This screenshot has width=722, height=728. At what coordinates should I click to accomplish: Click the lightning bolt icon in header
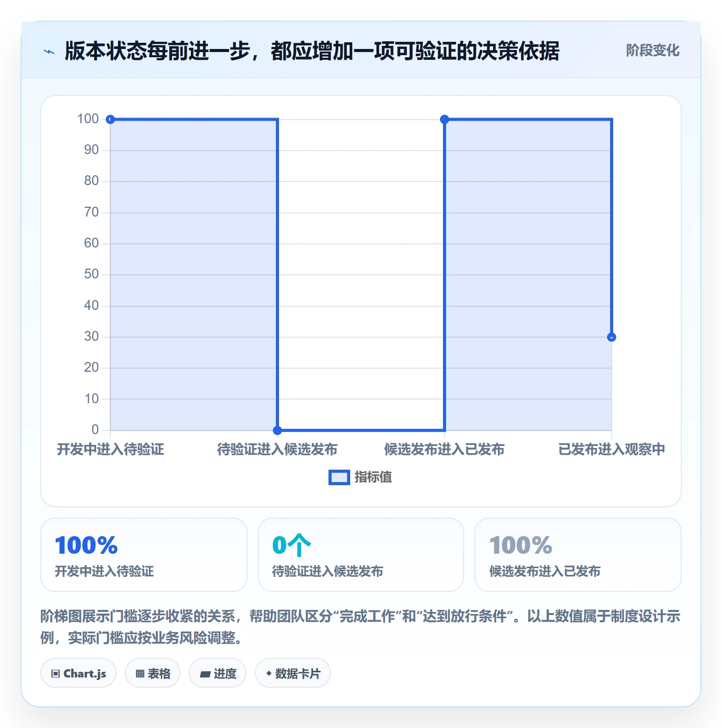click(x=49, y=52)
